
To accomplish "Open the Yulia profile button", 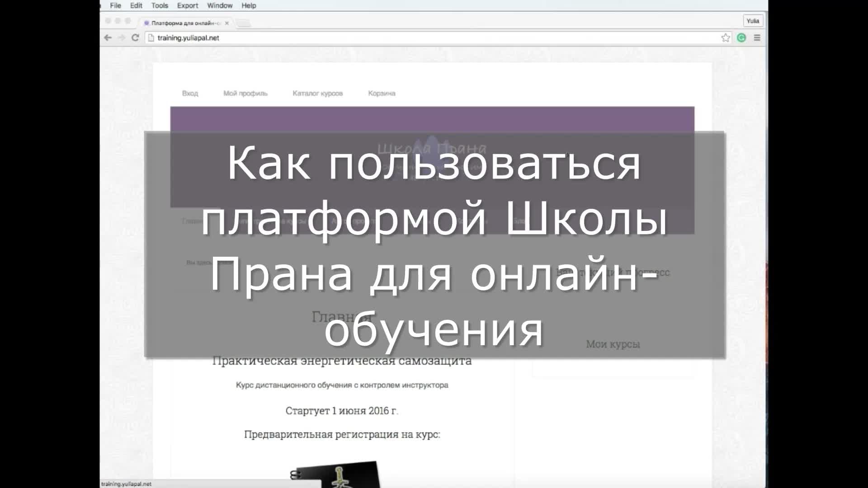I will (x=753, y=21).
